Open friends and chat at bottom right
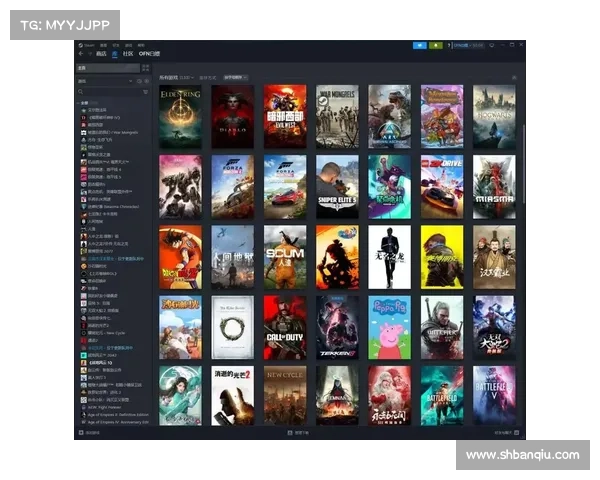The width and height of the screenshot is (600, 480). [x=507, y=433]
